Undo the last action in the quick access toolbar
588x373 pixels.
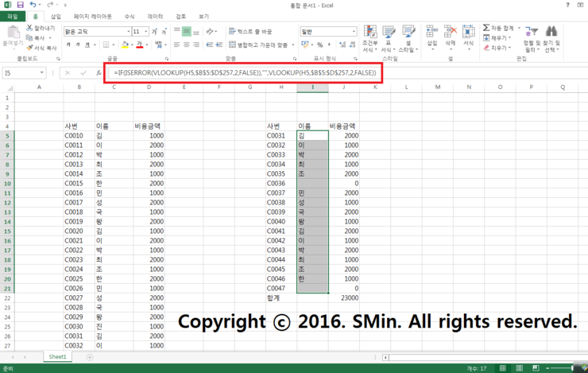(33, 5)
